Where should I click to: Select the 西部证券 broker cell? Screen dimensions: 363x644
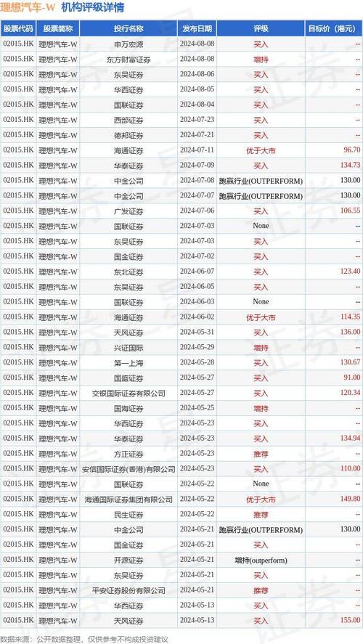[x=129, y=121]
